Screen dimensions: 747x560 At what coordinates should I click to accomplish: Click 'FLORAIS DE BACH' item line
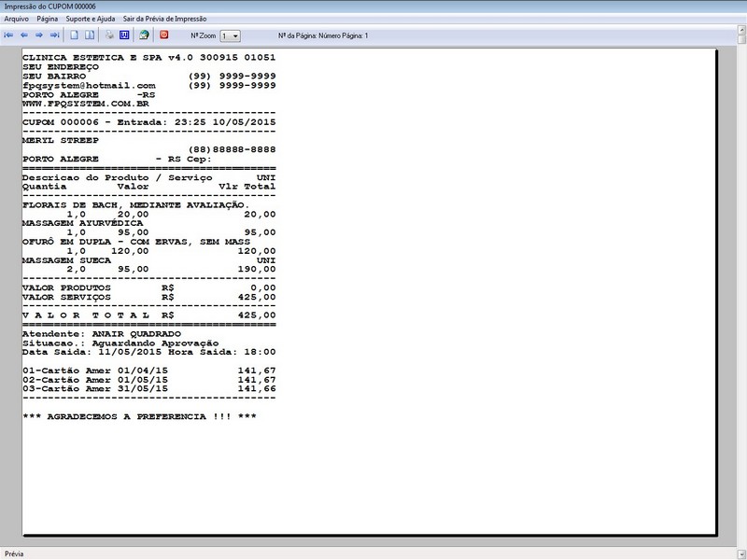tap(135, 205)
